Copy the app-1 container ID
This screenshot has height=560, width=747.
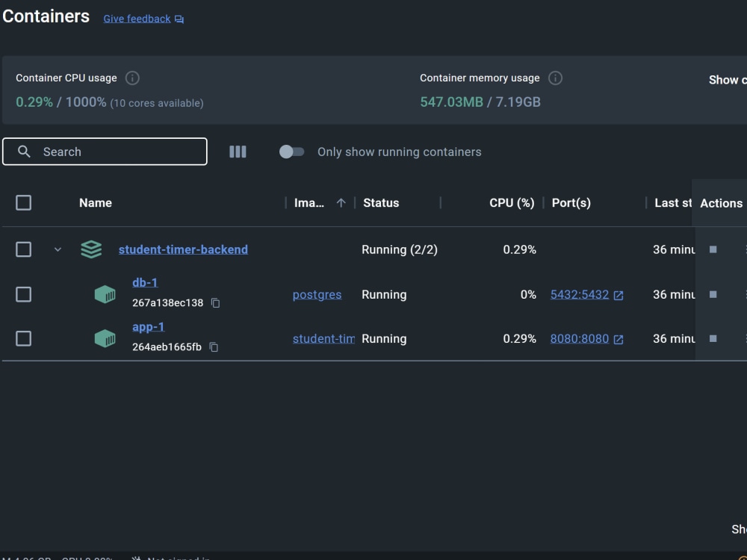click(x=214, y=347)
